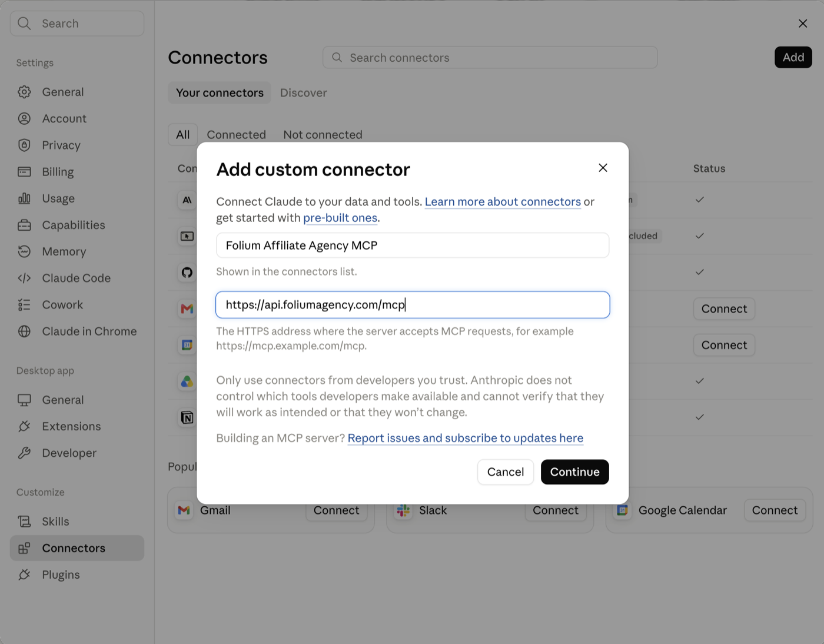Click the Capabilities briefcase icon
This screenshot has width=824, height=644.
point(24,225)
